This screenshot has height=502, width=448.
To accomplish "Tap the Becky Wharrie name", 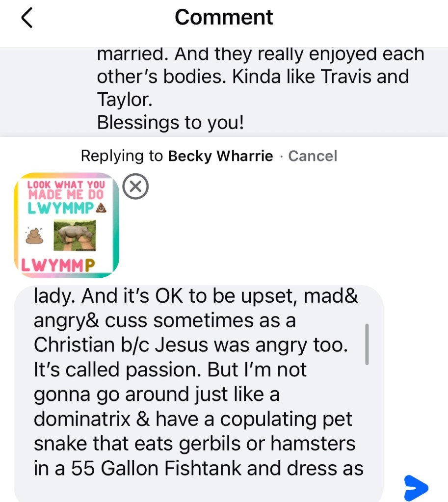I will 220,156.
